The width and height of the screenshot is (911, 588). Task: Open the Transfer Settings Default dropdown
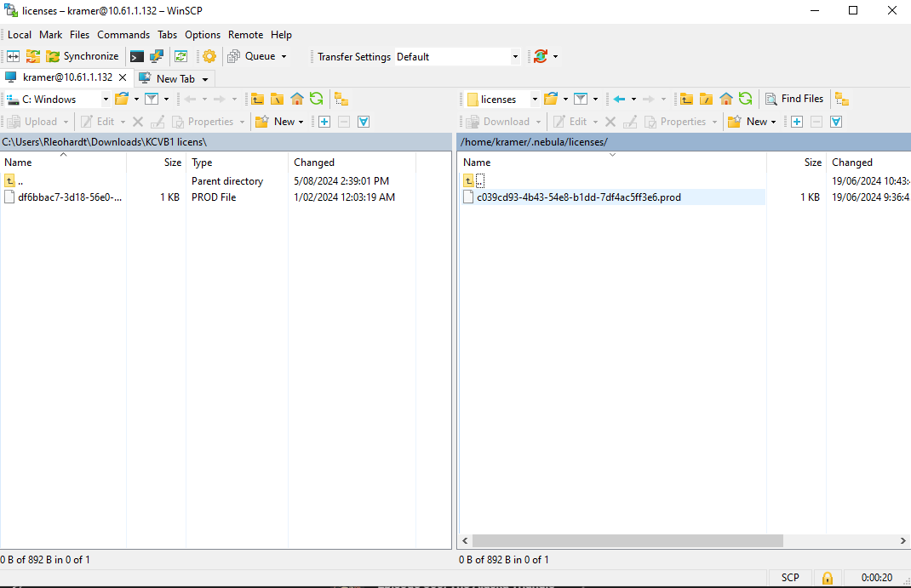tap(515, 57)
